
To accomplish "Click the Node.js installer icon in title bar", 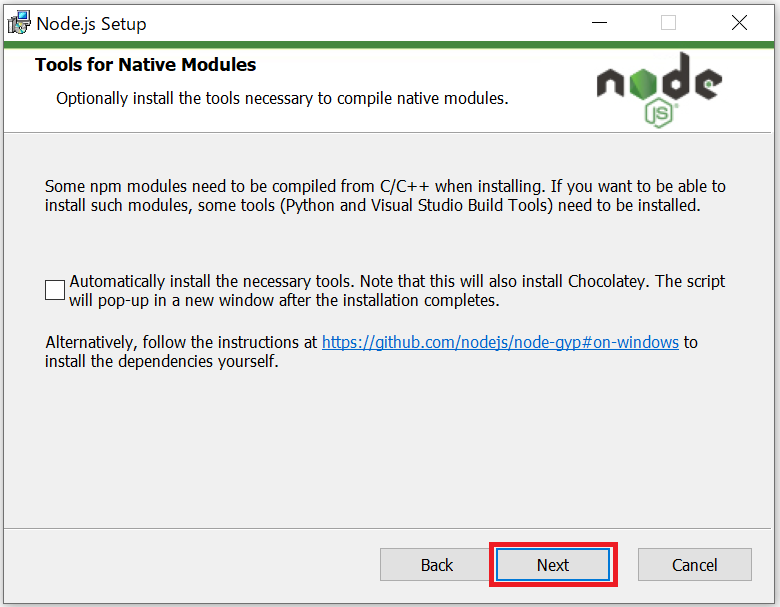I will (x=19, y=23).
